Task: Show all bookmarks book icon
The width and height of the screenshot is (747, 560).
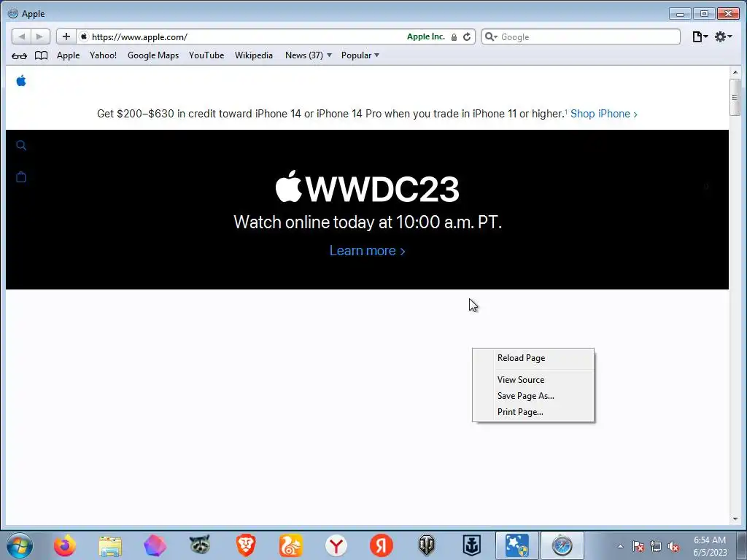Action: click(42, 55)
